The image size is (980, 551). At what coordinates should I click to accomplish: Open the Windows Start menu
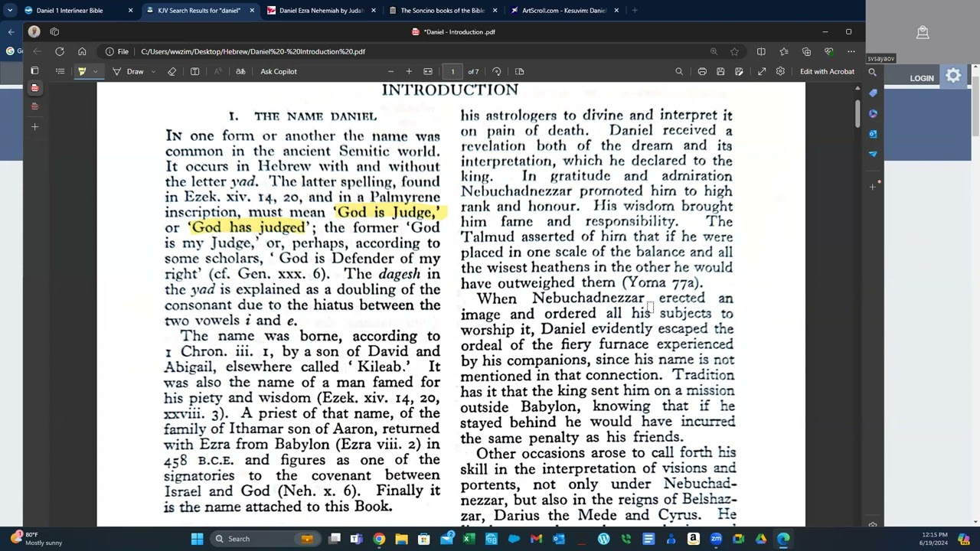197,539
